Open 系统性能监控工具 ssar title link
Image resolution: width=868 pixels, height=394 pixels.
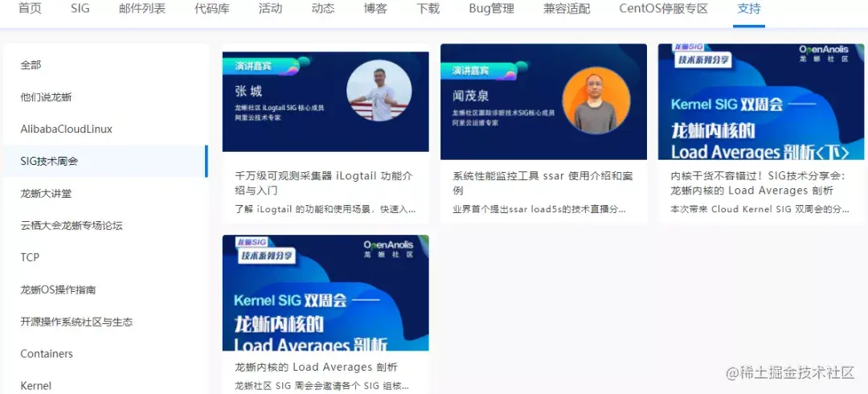[542, 183]
